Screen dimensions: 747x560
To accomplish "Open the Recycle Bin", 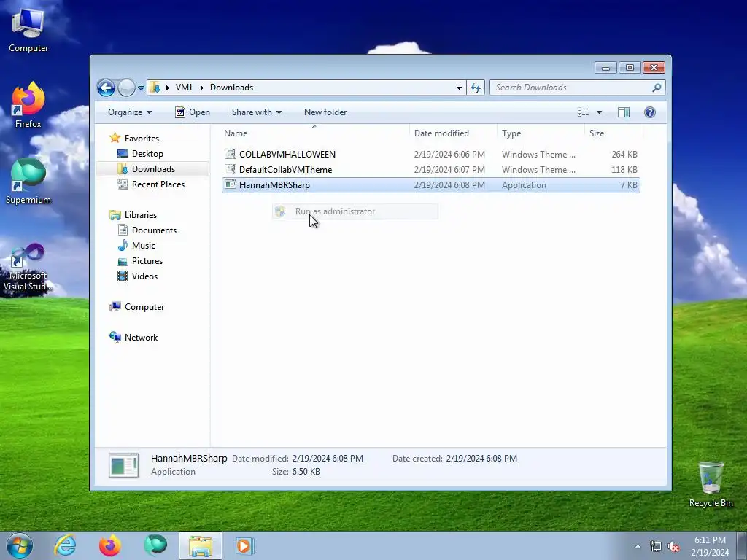I will pos(711,484).
